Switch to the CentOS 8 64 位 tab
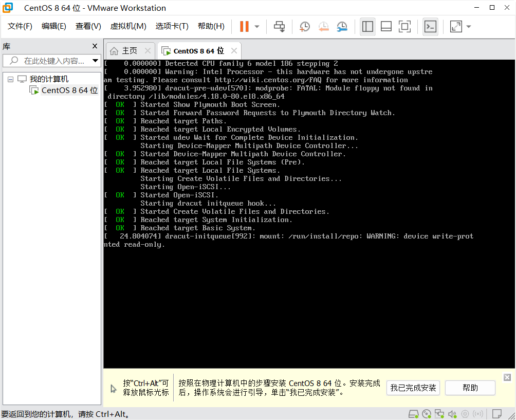The height and width of the screenshot is (420, 516). click(198, 51)
